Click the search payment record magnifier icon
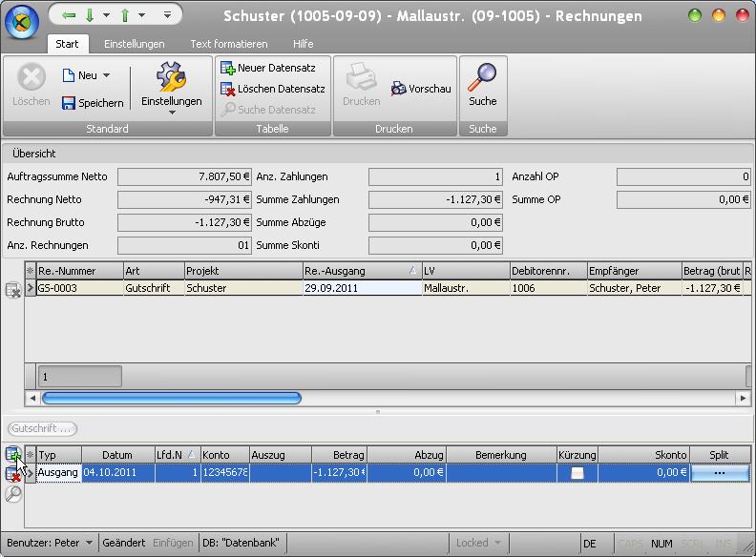Screen dimensions: 756x557 [x=13, y=494]
